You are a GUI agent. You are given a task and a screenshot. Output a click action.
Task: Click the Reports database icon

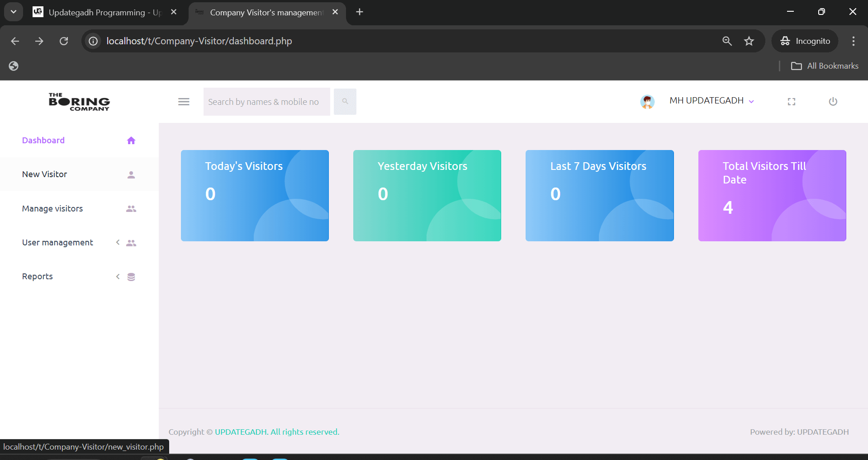pos(131,277)
